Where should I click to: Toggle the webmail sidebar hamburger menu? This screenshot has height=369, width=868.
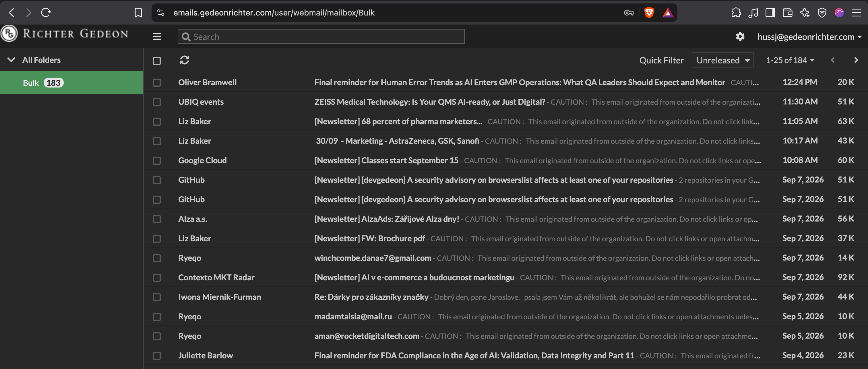pos(157,36)
